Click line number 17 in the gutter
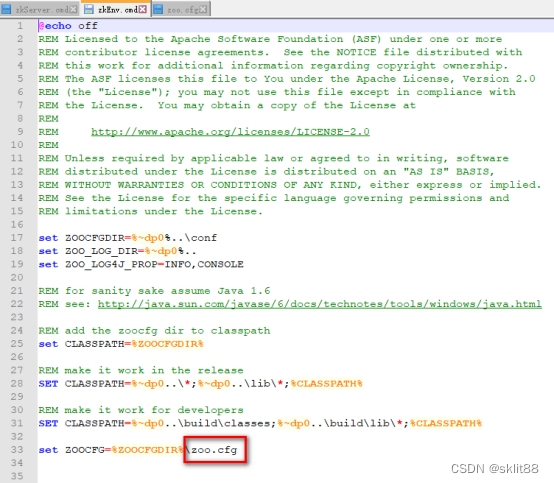Image resolution: width=554 pixels, height=483 pixels. click(x=17, y=238)
